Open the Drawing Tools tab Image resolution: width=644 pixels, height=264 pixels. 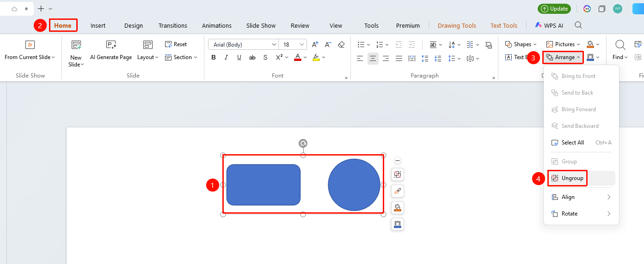point(457,25)
